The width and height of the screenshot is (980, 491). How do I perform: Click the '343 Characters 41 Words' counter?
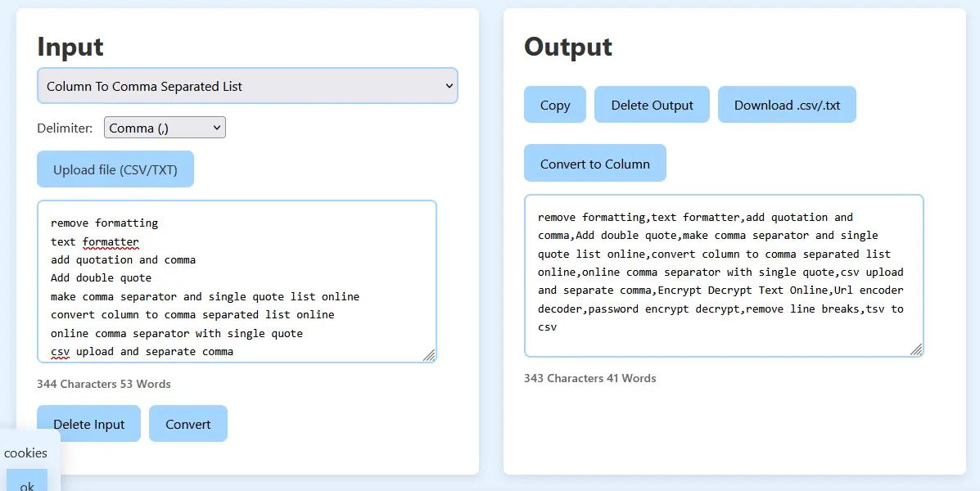point(590,378)
